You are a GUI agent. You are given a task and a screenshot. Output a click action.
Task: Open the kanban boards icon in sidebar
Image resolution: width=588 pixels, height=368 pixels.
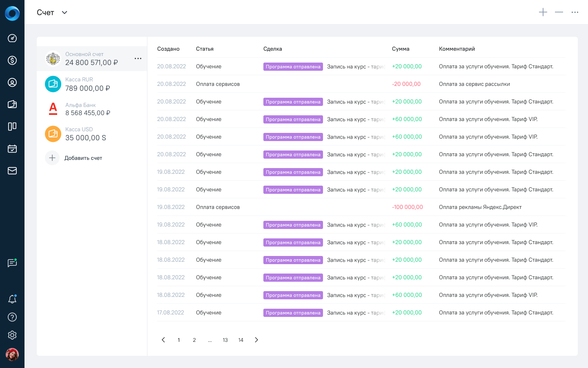pyautogui.click(x=12, y=126)
